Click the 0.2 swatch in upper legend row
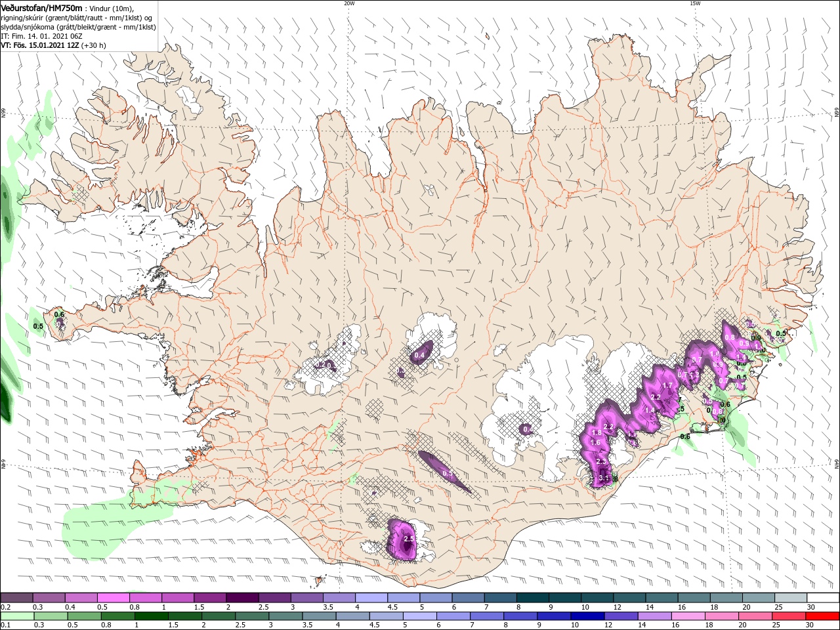The width and height of the screenshot is (840, 630). pos(17,597)
